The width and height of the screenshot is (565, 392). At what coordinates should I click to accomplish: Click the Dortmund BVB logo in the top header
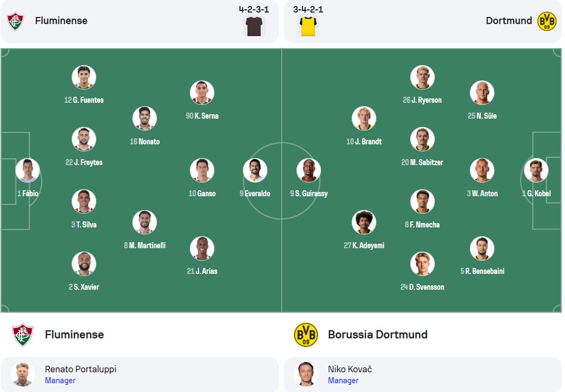pos(546,21)
